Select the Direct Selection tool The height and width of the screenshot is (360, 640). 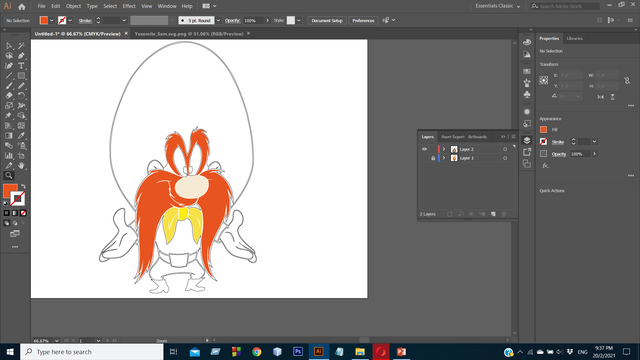tap(9, 46)
